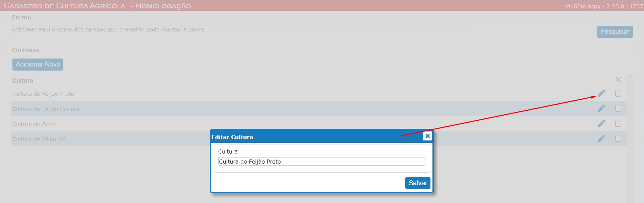Screen dimensions: 644x203
Task: Open edit pencil for Cultura do Arroz
Action: (601, 123)
